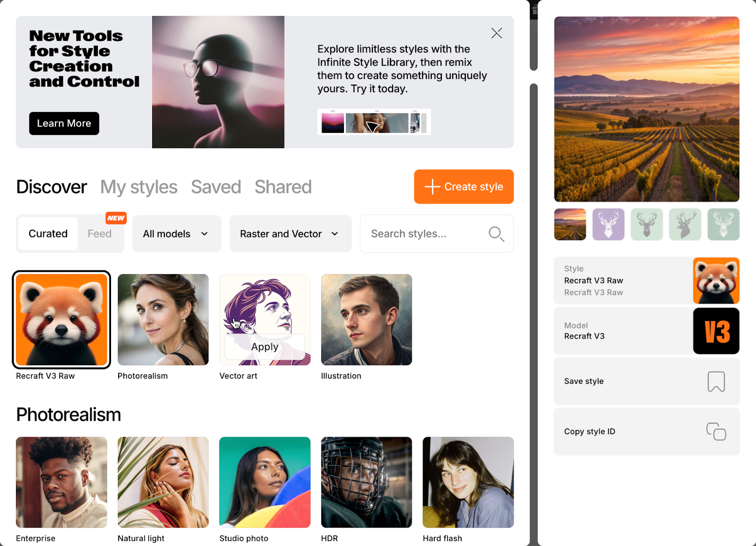Focus the Search styles field
Image resolution: width=756 pixels, height=546 pixels.
tap(437, 234)
